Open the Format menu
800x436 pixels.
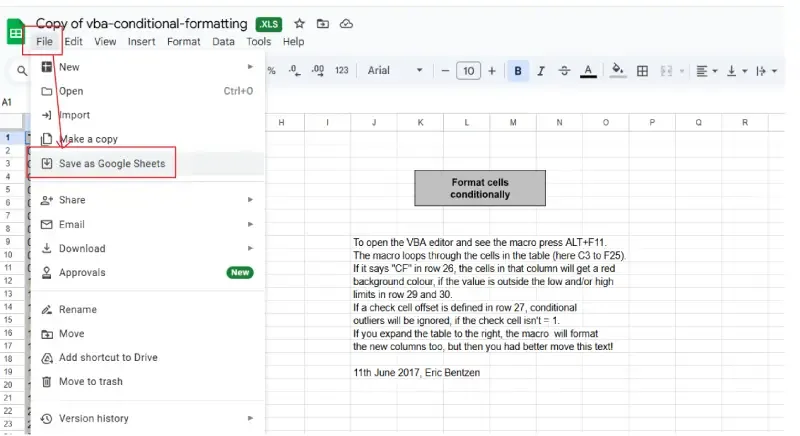[184, 41]
